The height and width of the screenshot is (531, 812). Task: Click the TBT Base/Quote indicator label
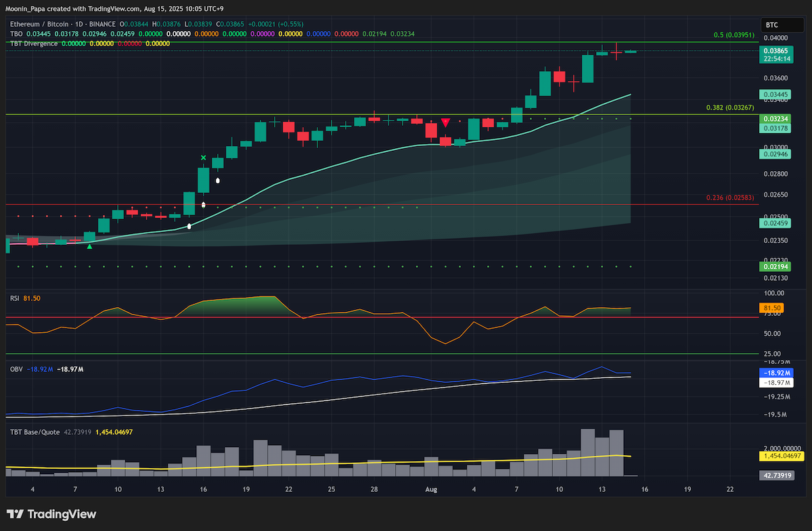35,431
